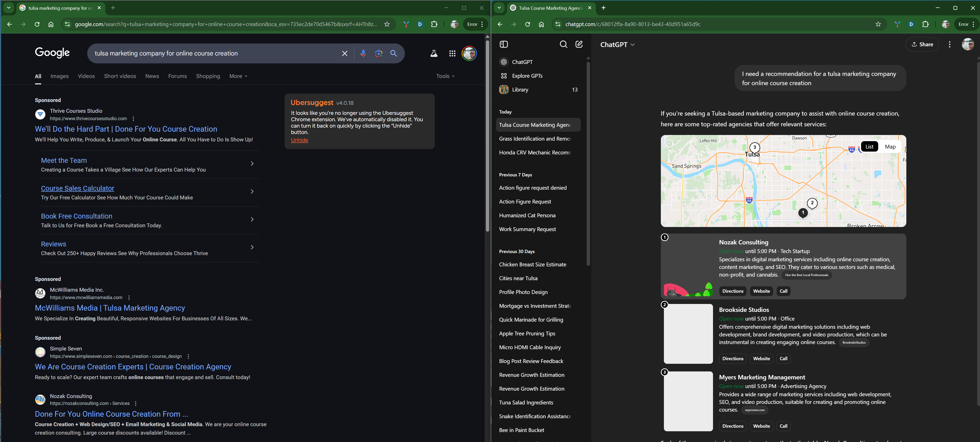Image resolution: width=980 pixels, height=442 pixels.
Task: Toggle the ChatGPT sidebar panel icon
Action: (504, 44)
